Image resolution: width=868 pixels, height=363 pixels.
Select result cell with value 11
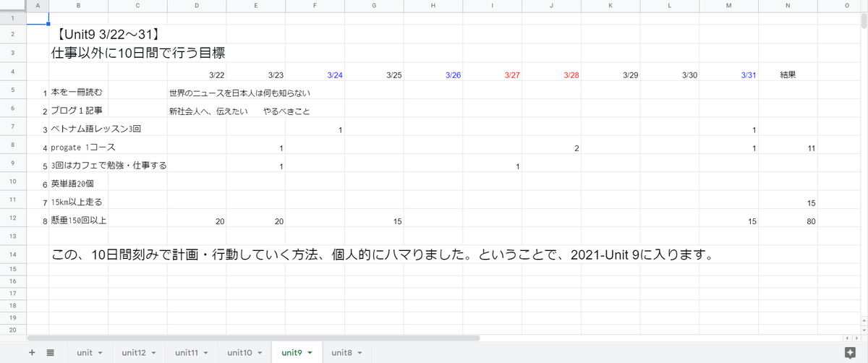(x=788, y=147)
